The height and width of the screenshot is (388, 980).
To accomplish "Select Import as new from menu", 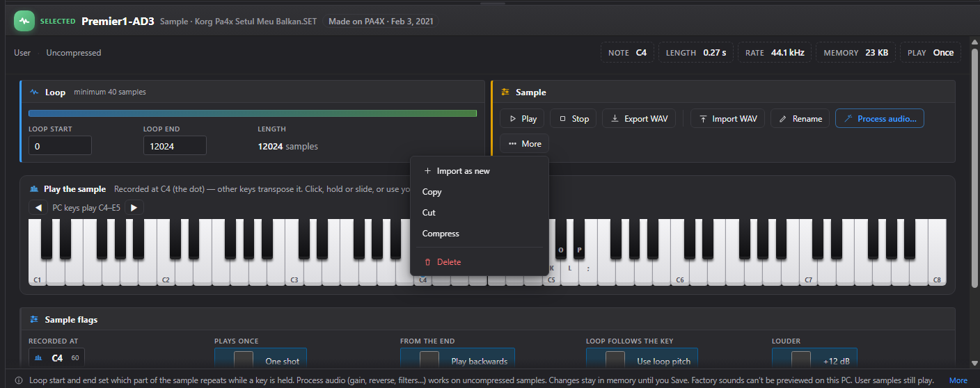I will [x=480, y=171].
